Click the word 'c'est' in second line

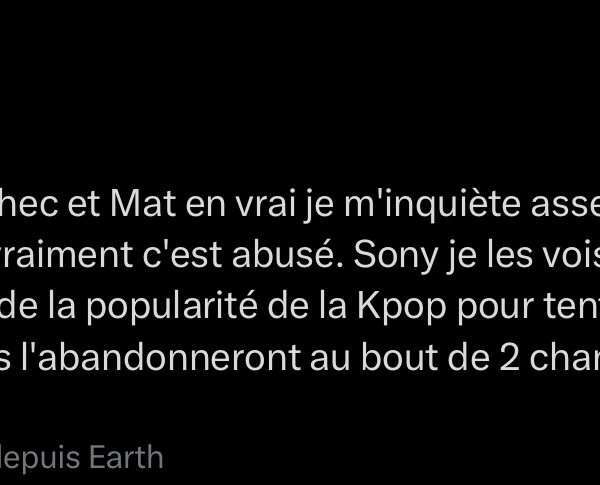(183, 256)
